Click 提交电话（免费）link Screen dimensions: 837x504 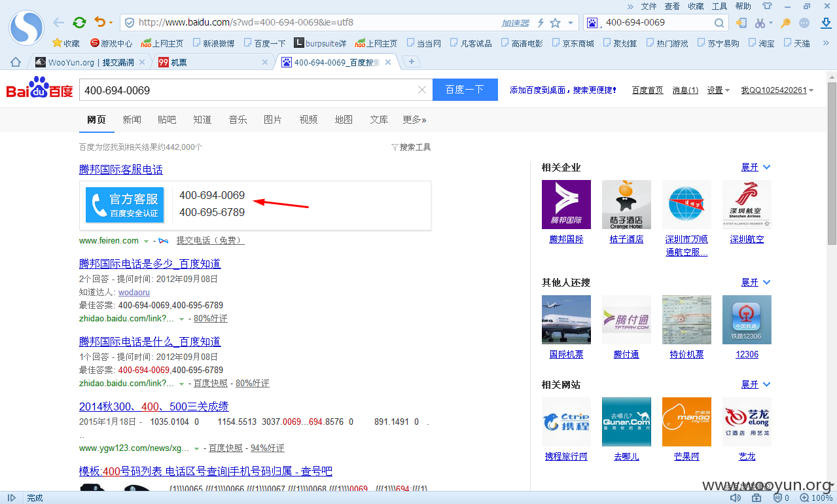[x=211, y=241]
